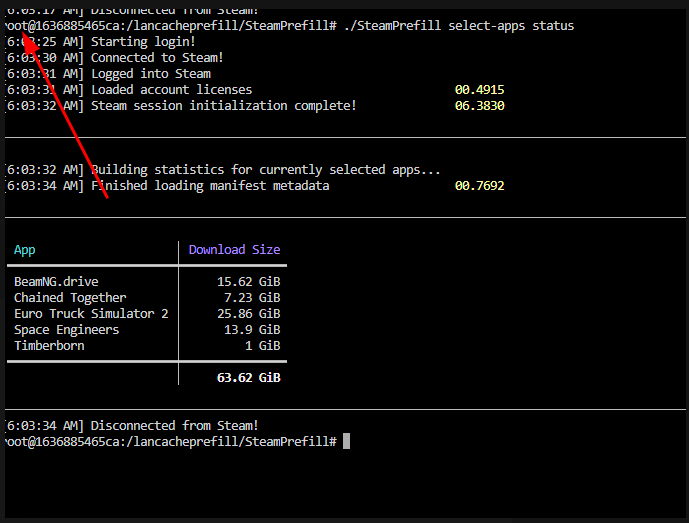The height and width of the screenshot is (523, 689).
Task: Click Euro Truck Simulator 2 entry
Action: pos(91,314)
